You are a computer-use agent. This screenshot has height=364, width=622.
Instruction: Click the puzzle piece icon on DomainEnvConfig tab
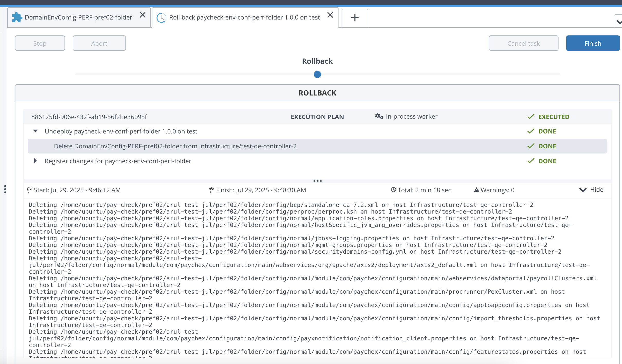[x=17, y=17]
